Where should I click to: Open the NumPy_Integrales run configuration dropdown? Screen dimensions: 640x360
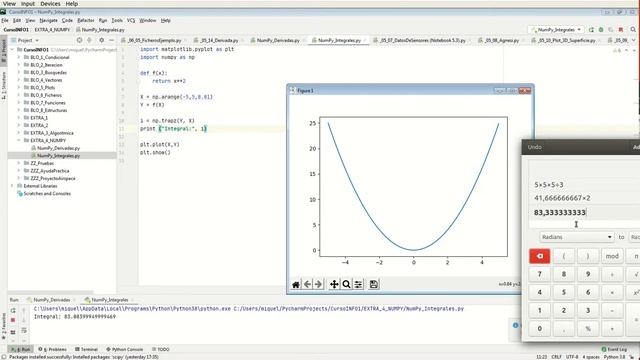(557, 30)
